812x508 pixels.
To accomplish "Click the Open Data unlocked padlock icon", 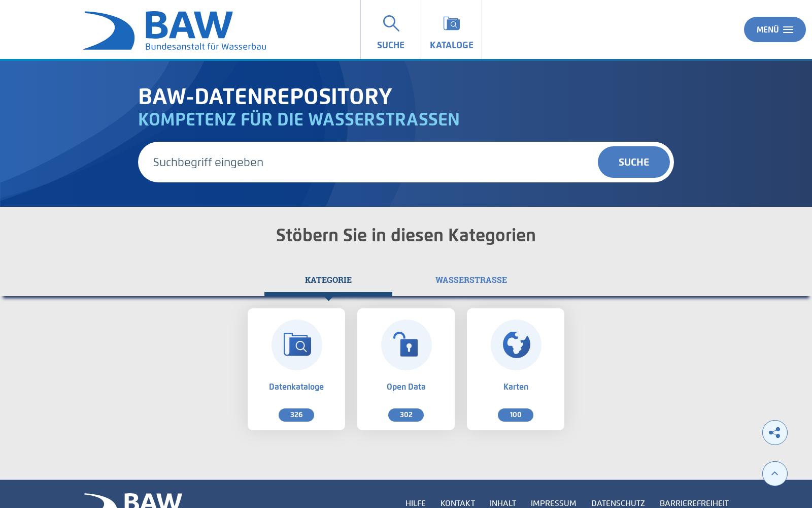I will coord(407,345).
